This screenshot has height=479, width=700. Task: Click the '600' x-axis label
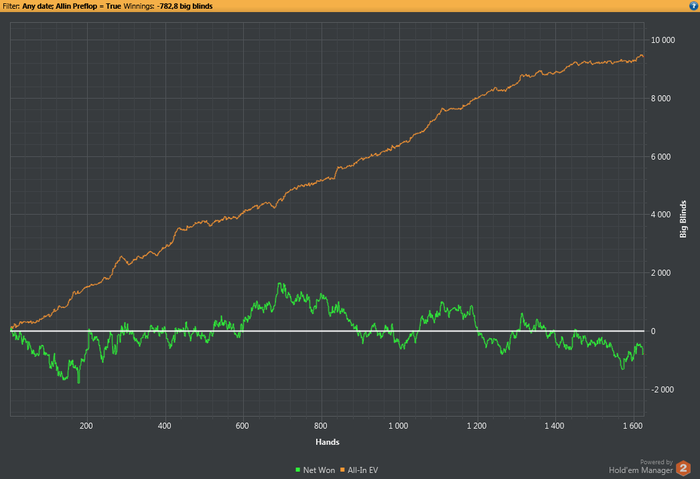242,426
